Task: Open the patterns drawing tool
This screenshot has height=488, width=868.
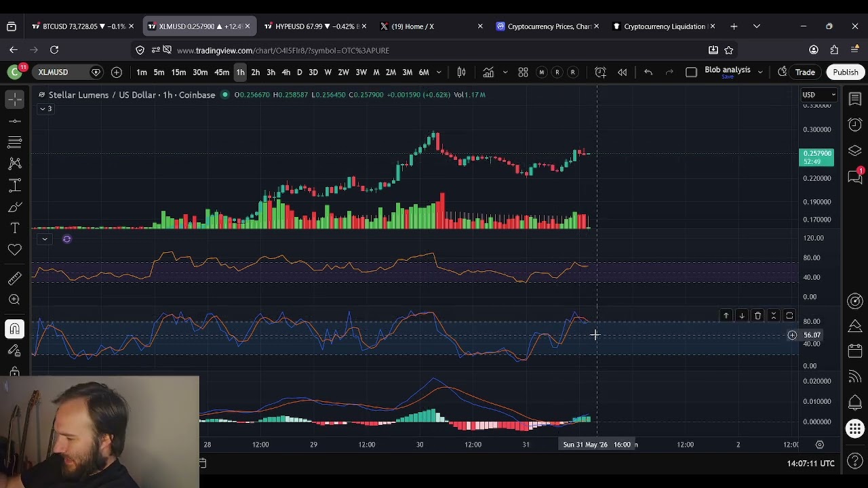Action: [14, 163]
